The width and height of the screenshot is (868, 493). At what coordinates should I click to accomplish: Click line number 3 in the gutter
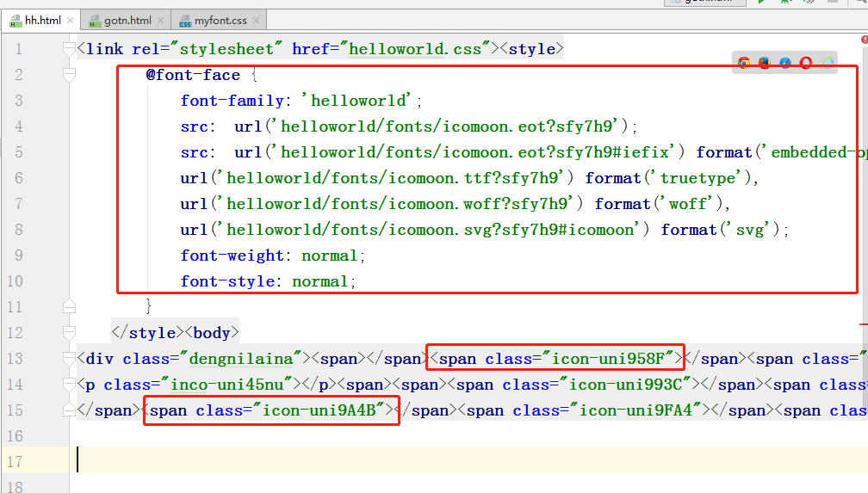pyautogui.click(x=19, y=101)
